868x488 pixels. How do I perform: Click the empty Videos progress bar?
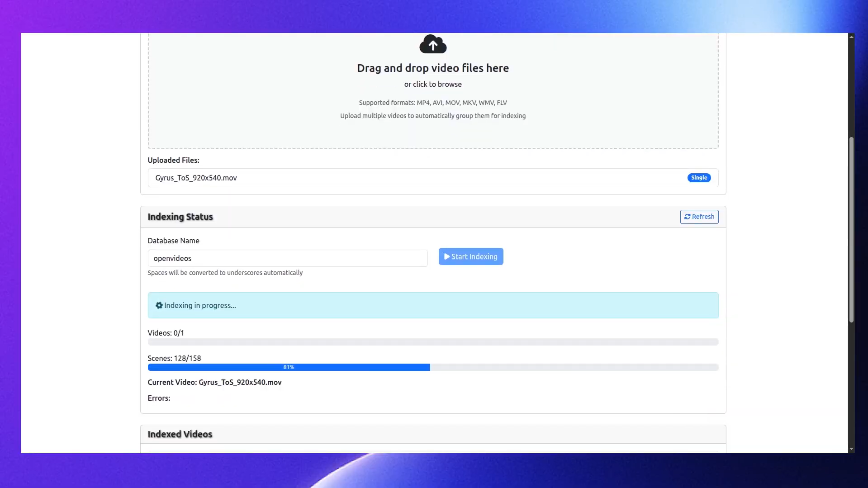click(432, 341)
